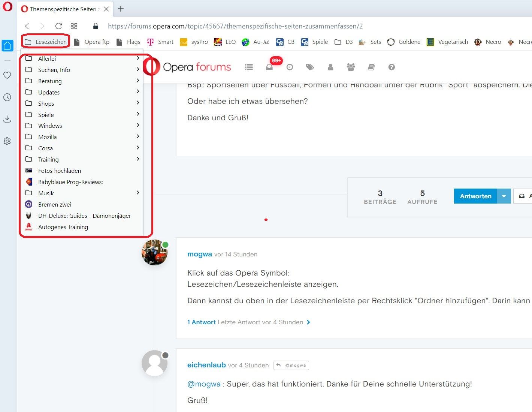The width and height of the screenshot is (532, 412).
Task: Open the Opera ftp bookmark
Action: (x=92, y=42)
